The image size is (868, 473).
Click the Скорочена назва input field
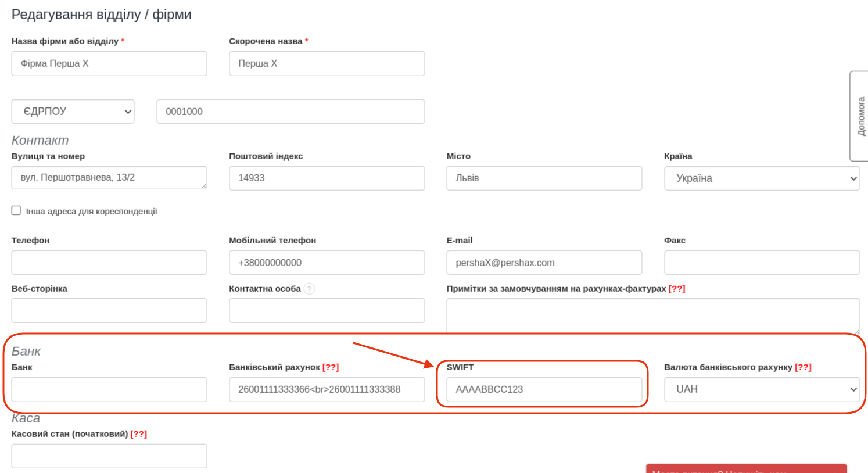327,63
